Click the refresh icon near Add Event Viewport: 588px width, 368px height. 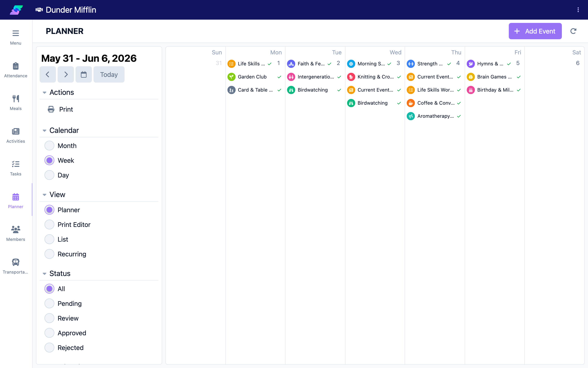click(x=573, y=31)
